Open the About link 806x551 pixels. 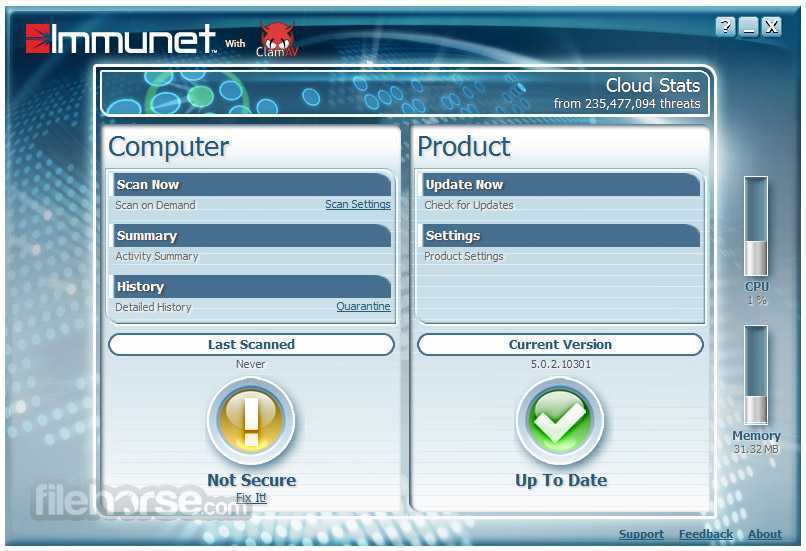pyautogui.click(x=765, y=535)
